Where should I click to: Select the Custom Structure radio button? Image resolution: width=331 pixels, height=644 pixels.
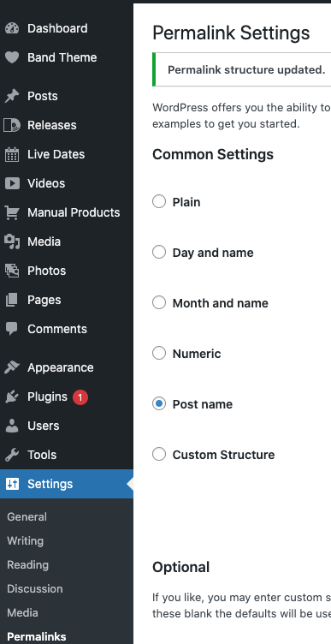click(x=159, y=454)
